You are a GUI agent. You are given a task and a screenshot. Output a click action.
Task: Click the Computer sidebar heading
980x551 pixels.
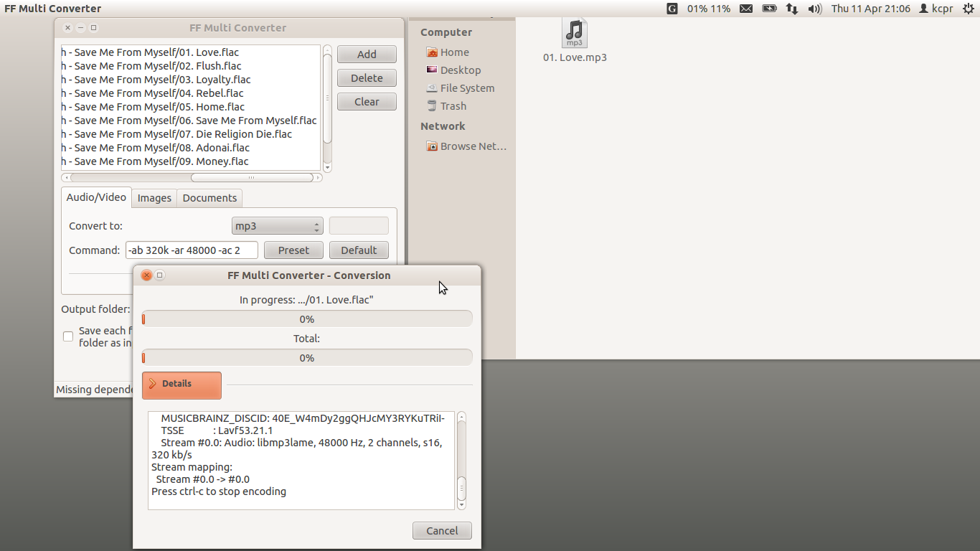pyautogui.click(x=446, y=32)
